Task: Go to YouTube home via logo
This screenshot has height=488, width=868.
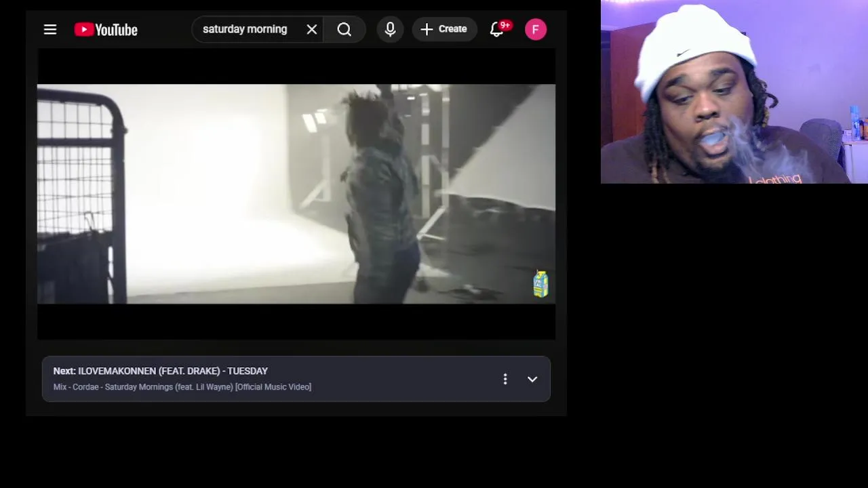Action: coord(106,30)
